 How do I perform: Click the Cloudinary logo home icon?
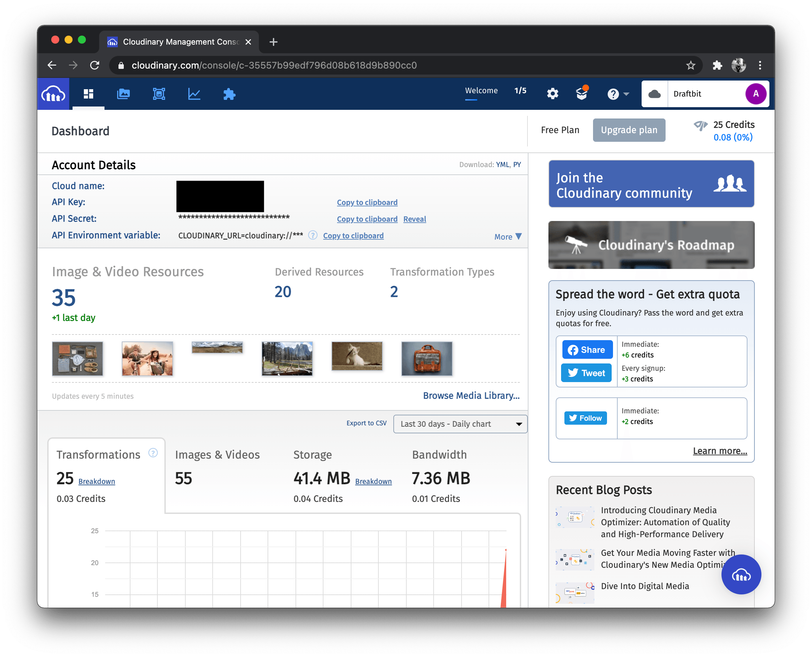pyautogui.click(x=53, y=94)
